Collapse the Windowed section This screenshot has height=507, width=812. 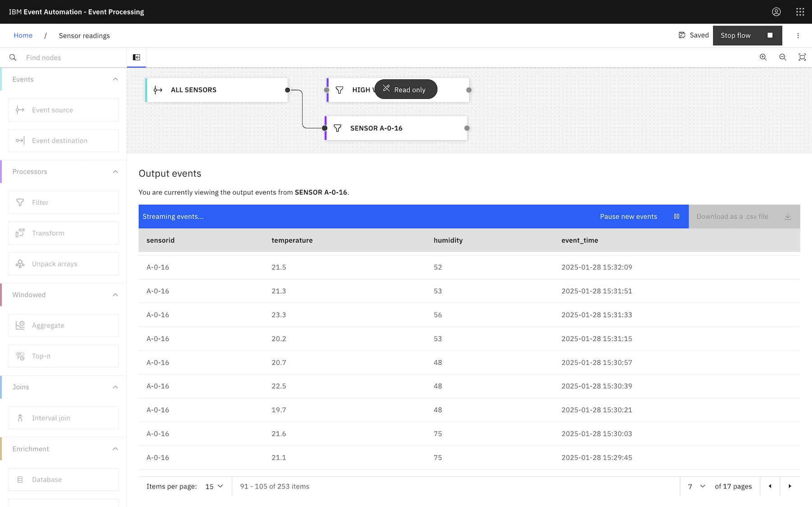[115, 295]
